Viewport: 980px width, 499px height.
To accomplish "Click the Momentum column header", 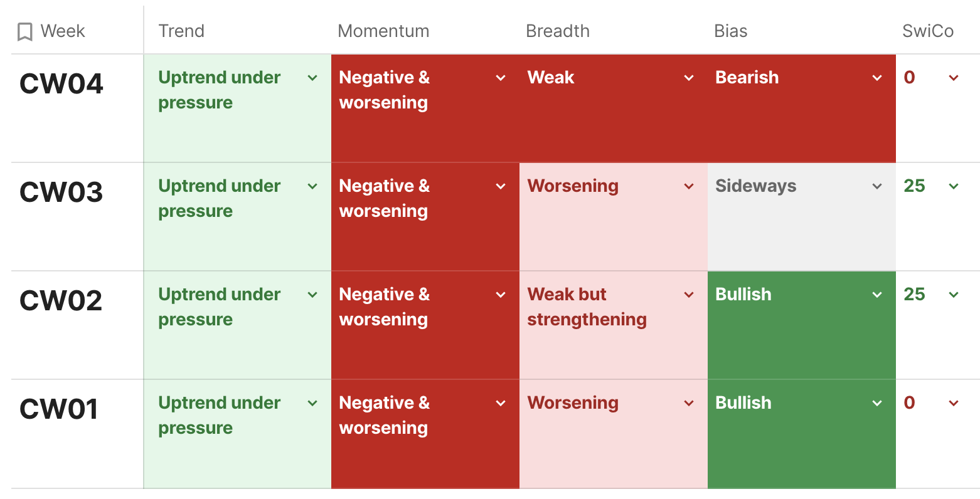I will (x=383, y=31).
